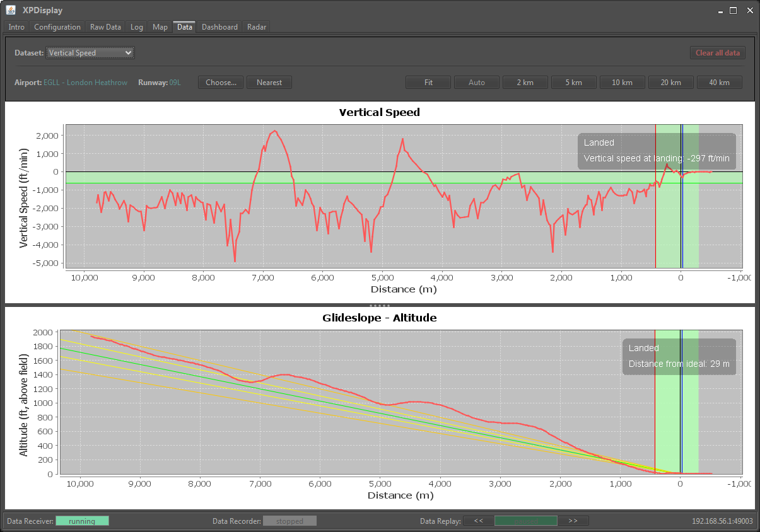Viewport: 760px width, 532px height.
Task: Select the Dashboard tab
Action: click(219, 27)
